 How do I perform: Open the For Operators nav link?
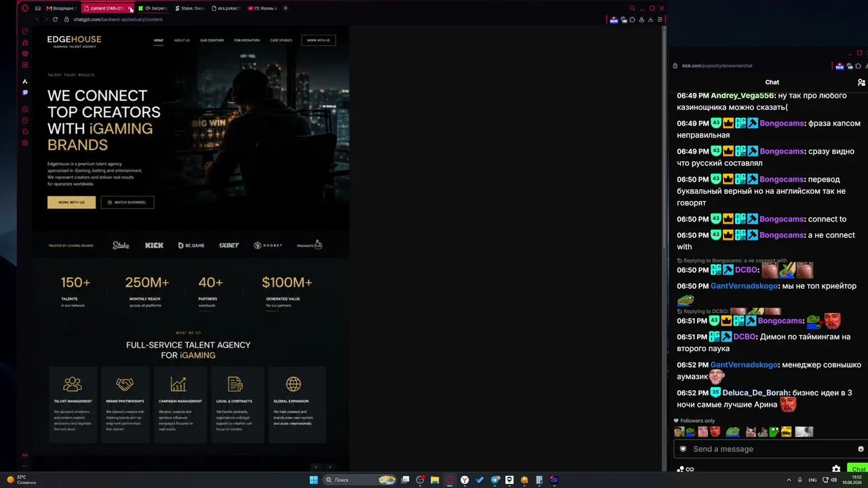click(x=247, y=41)
